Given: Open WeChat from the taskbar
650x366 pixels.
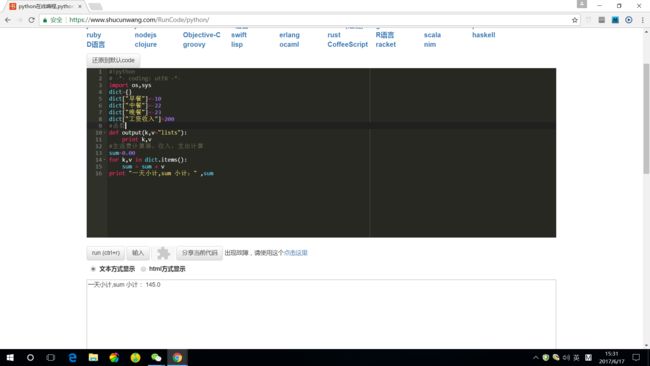Looking at the screenshot, I should 156,357.
